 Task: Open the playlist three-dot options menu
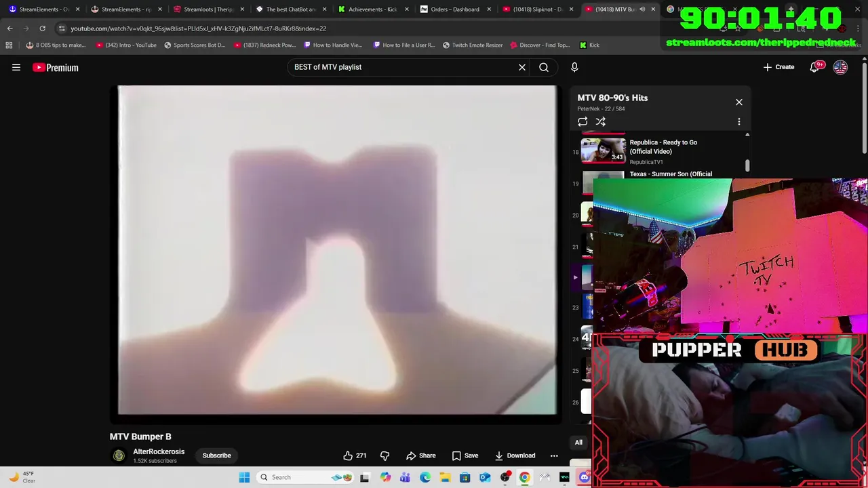coord(739,122)
